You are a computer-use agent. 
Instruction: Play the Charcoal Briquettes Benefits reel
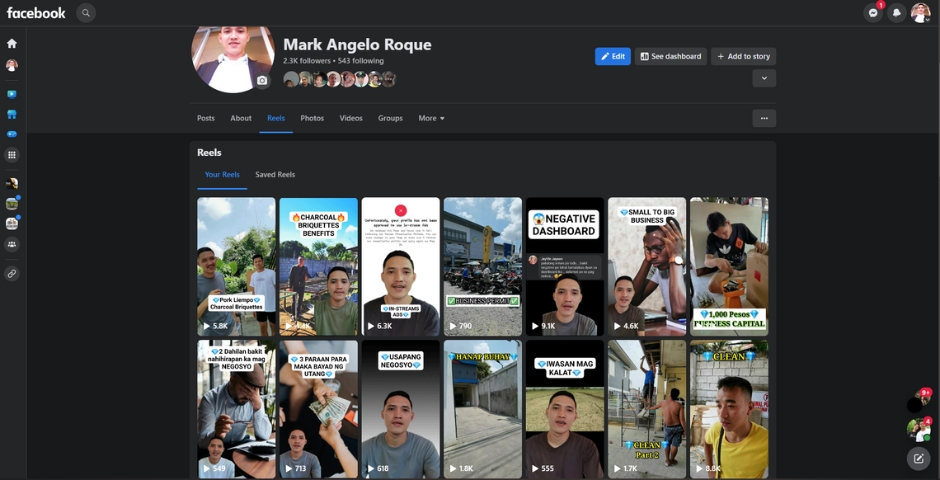point(318,267)
